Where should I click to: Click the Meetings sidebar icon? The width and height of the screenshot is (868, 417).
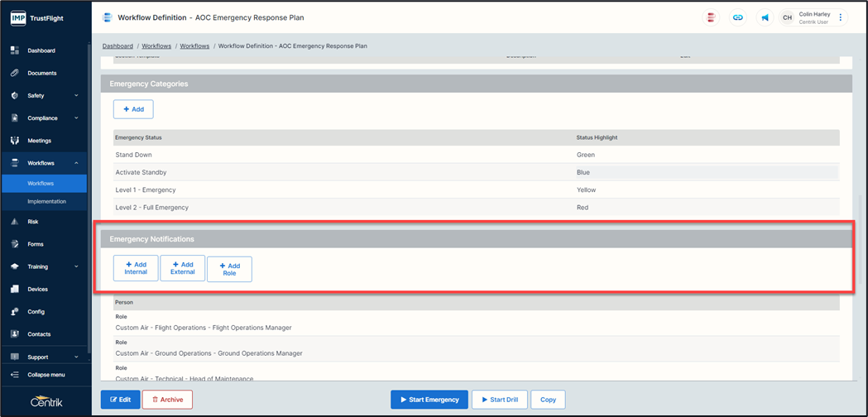15,141
